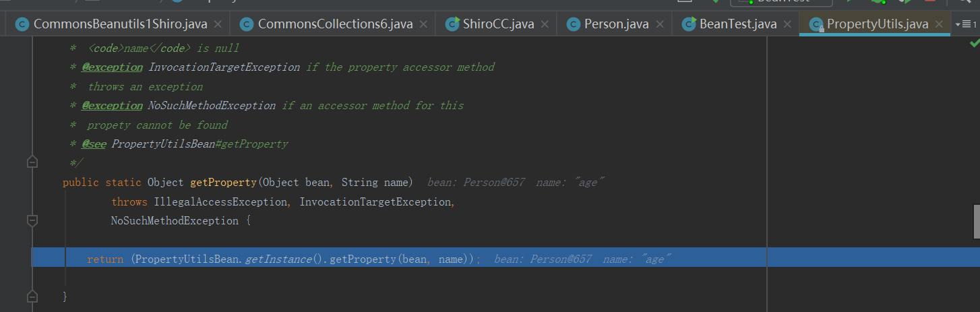Collapse the getProperty method fold marker

coord(32,220)
